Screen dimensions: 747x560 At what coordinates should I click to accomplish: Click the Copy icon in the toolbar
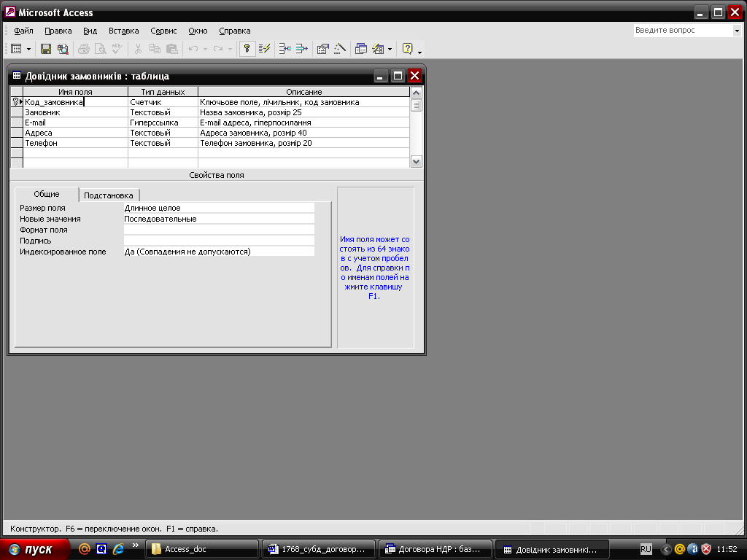155,49
